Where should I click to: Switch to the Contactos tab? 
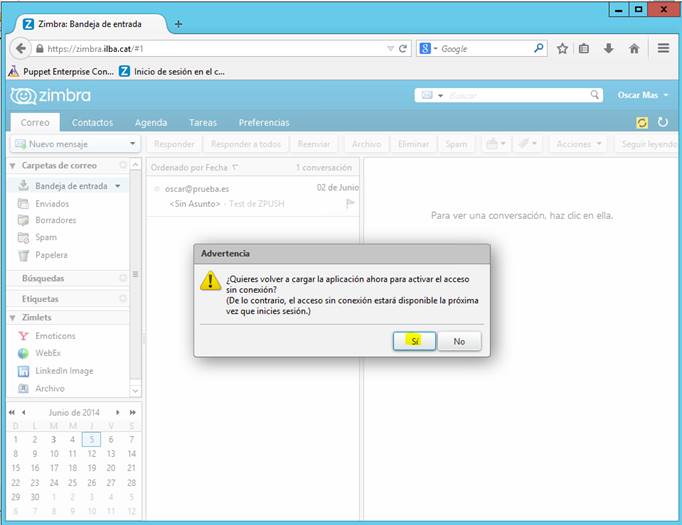pos(92,123)
